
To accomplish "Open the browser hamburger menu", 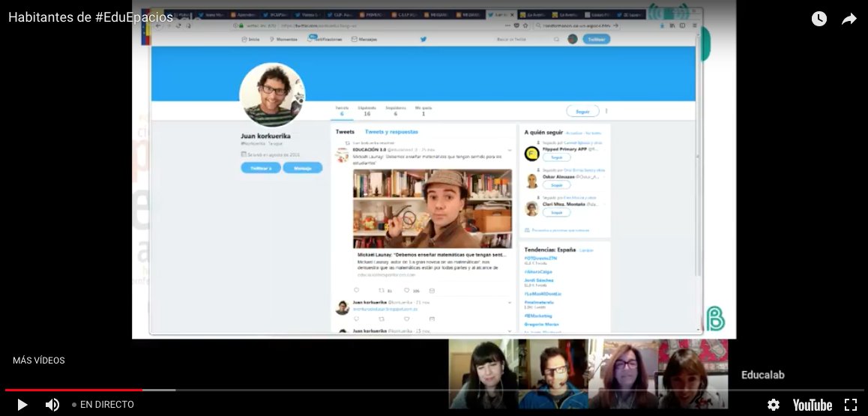I will [695, 25].
